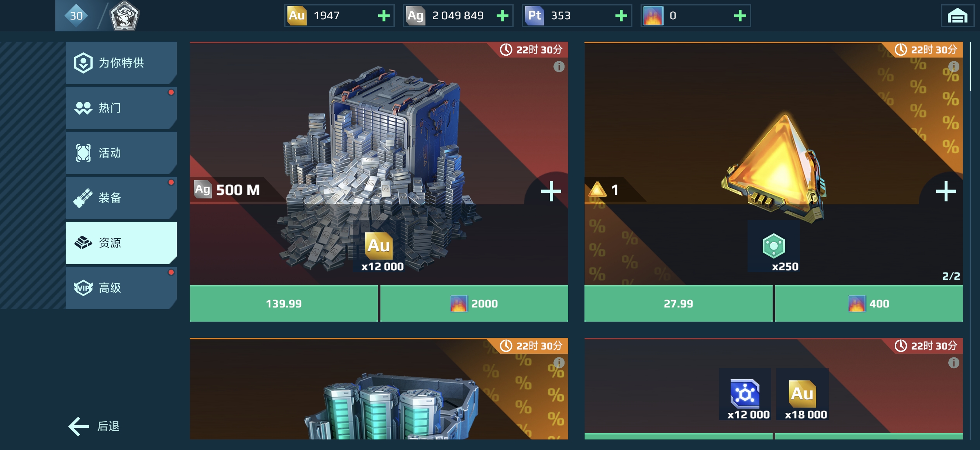Buy pyramid offer for 27.99
The height and width of the screenshot is (450, 980).
pos(678,303)
